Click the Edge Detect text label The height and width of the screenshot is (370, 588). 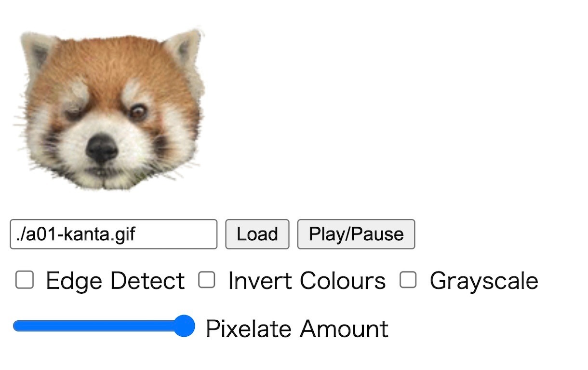pyautogui.click(x=115, y=281)
